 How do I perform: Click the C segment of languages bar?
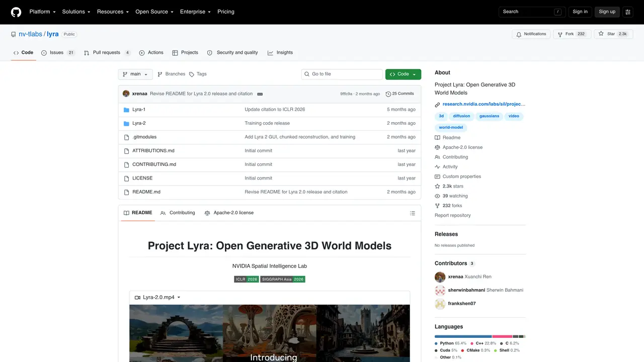(516, 336)
